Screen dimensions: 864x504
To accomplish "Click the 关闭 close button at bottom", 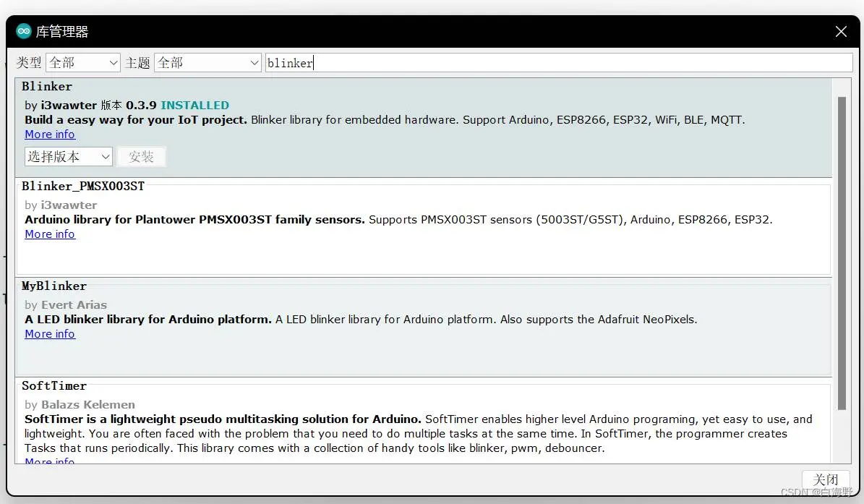I will [x=826, y=479].
